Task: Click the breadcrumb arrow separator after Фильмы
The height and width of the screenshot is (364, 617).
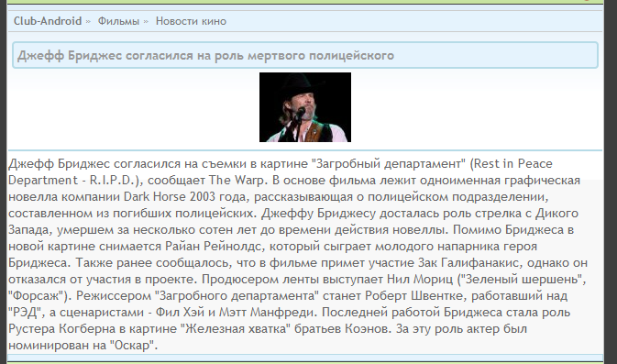Action: click(146, 22)
